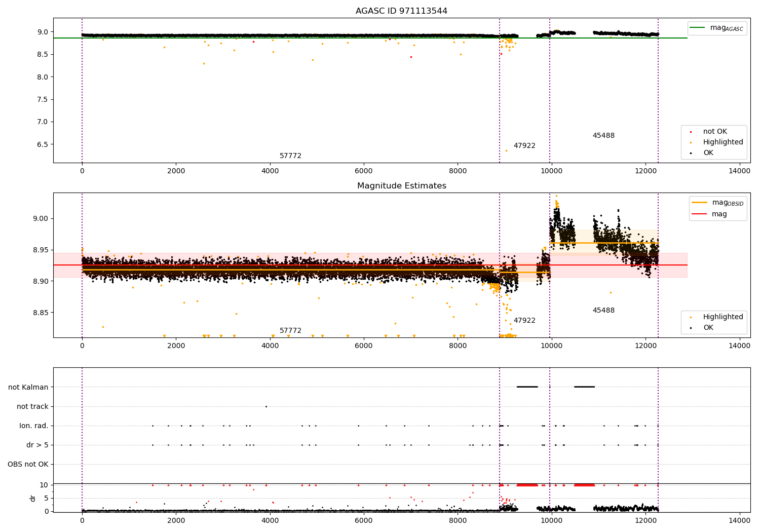Click the "57772" label in the AGASC plot

click(290, 156)
